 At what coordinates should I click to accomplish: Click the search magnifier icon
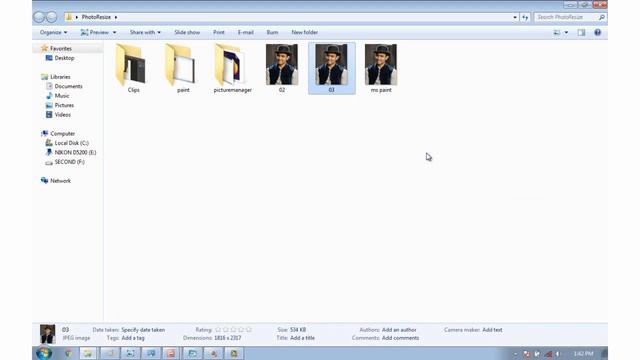(x=601, y=17)
